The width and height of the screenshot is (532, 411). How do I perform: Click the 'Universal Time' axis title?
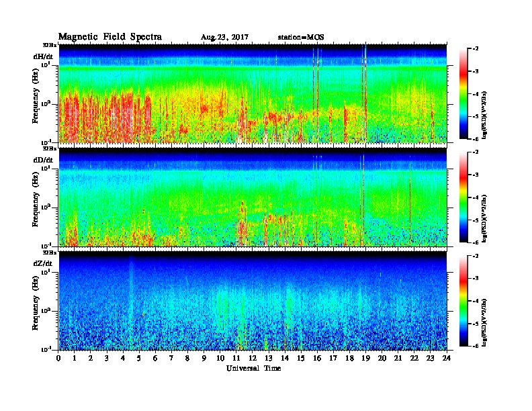coord(253,368)
